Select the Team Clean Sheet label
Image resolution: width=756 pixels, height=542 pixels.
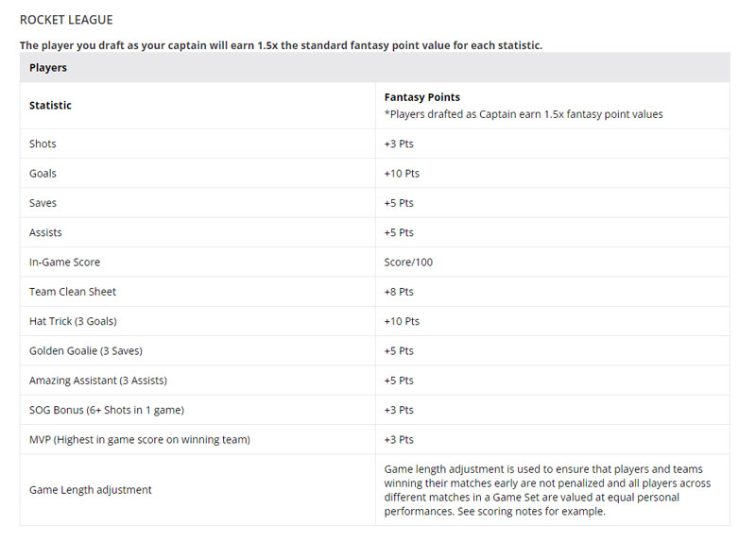(73, 292)
